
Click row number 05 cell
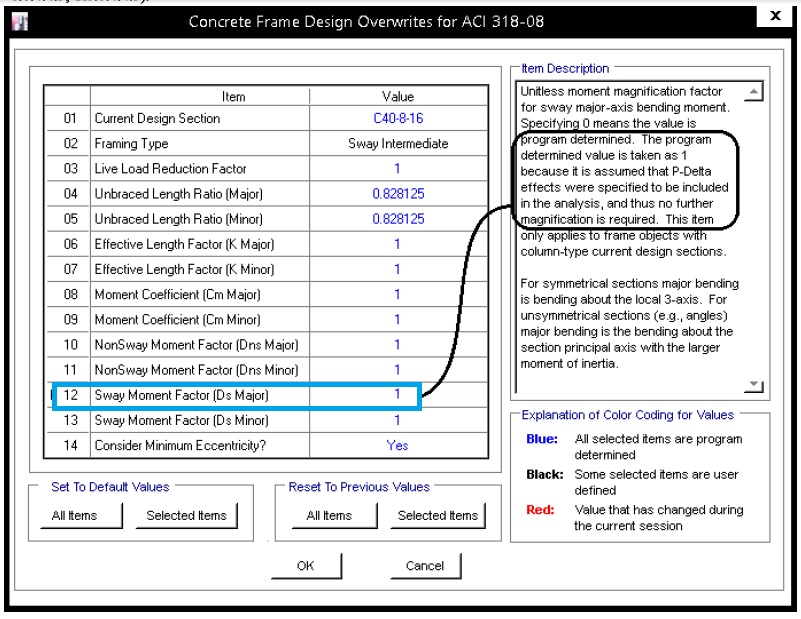point(70,219)
